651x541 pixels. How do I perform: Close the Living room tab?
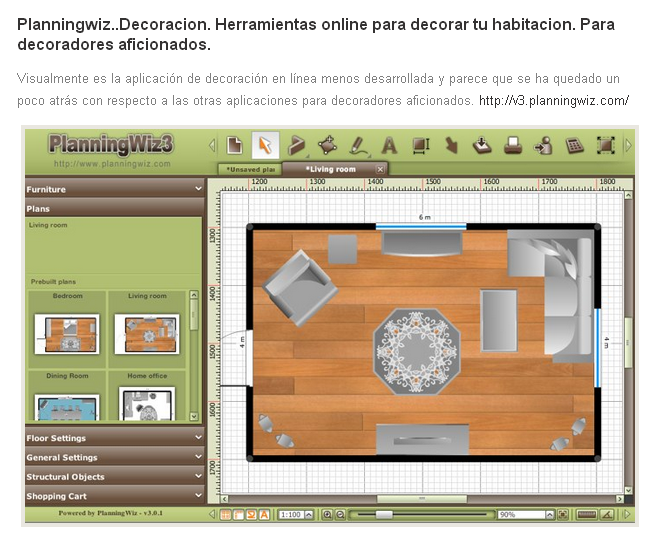point(380,169)
